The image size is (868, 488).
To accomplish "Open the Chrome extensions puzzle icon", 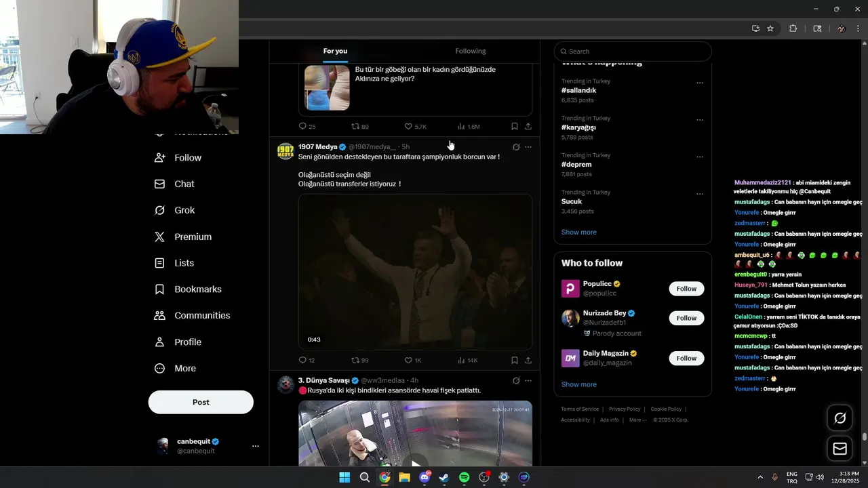I will click(x=793, y=28).
